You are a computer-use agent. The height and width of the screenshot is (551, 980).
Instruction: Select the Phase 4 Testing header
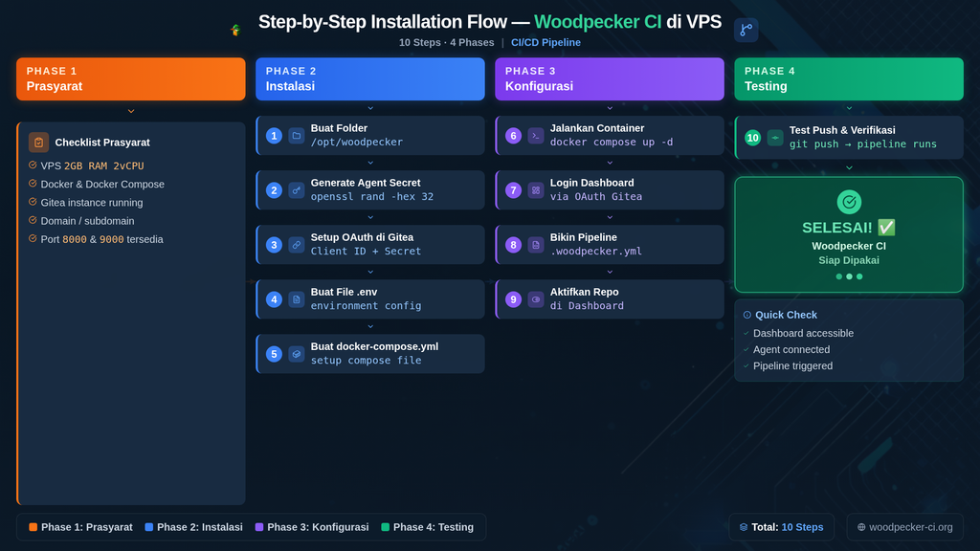tap(849, 78)
